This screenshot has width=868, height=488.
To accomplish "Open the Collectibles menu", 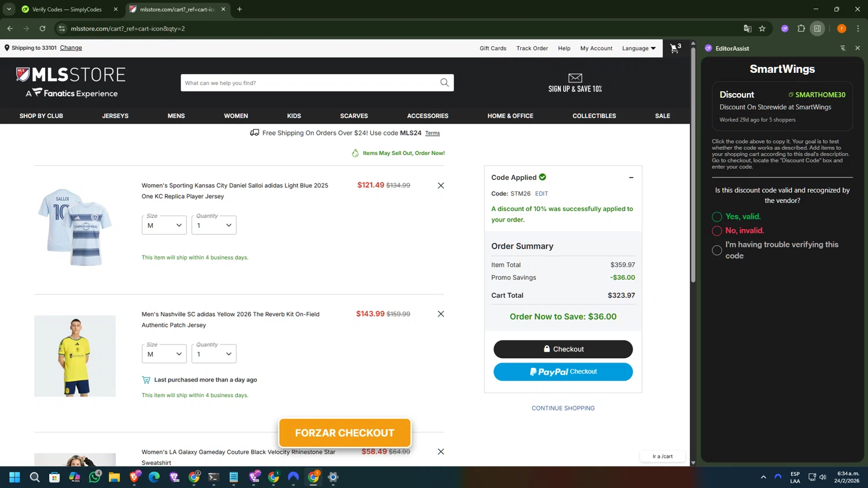I will click(x=594, y=116).
